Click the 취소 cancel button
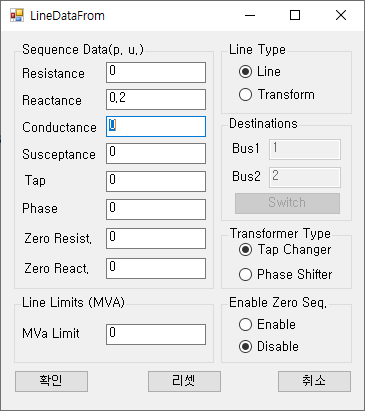Image resolution: width=365 pixels, height=411 pixels. tap(314, 381)
